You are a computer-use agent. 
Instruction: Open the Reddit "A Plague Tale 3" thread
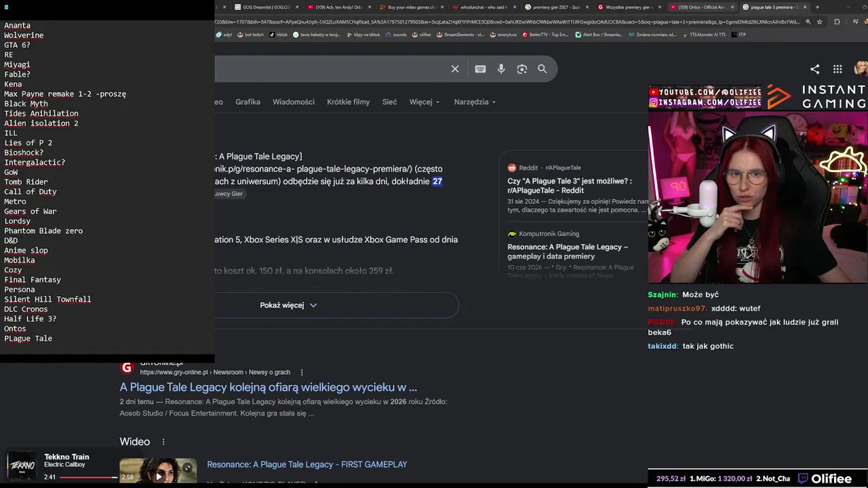(570, 186)
